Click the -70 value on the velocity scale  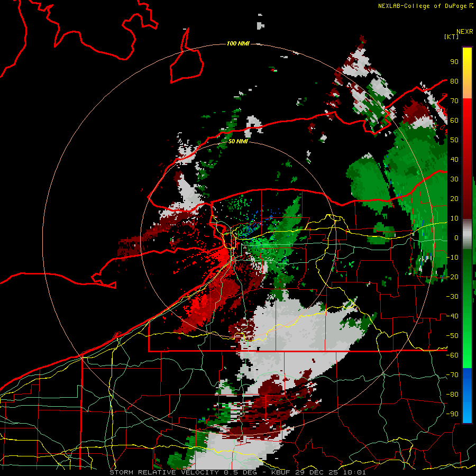(452, 375)
